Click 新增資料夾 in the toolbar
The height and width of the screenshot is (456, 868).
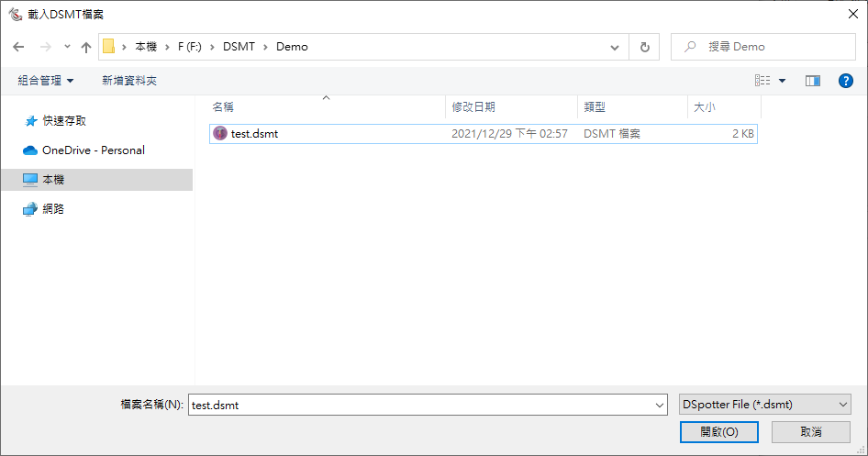coord(129,81)
